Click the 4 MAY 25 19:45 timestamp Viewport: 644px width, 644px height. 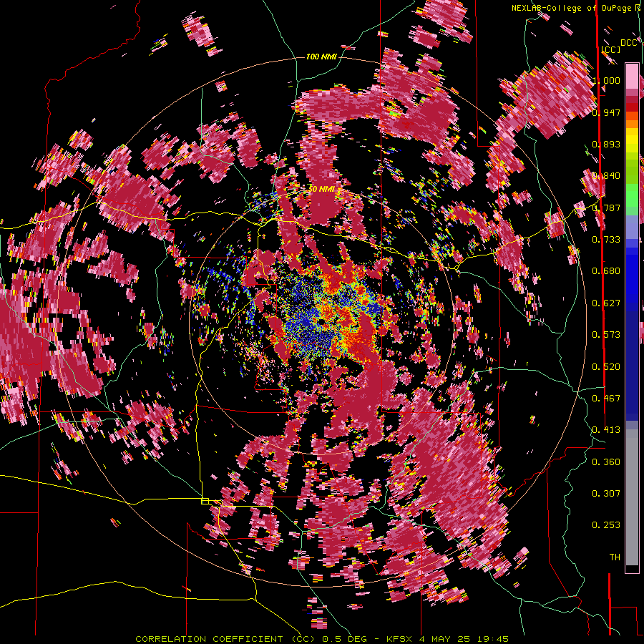click(x=464, y=639)
